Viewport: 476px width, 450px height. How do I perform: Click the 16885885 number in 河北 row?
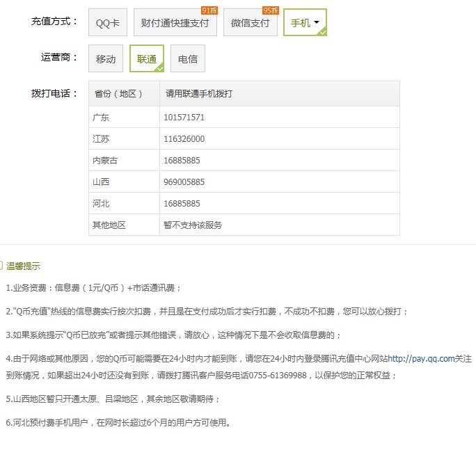click(x=182, y=204)
